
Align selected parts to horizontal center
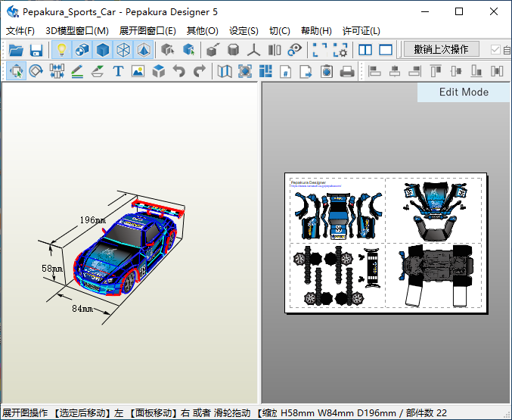coord(395,71)
